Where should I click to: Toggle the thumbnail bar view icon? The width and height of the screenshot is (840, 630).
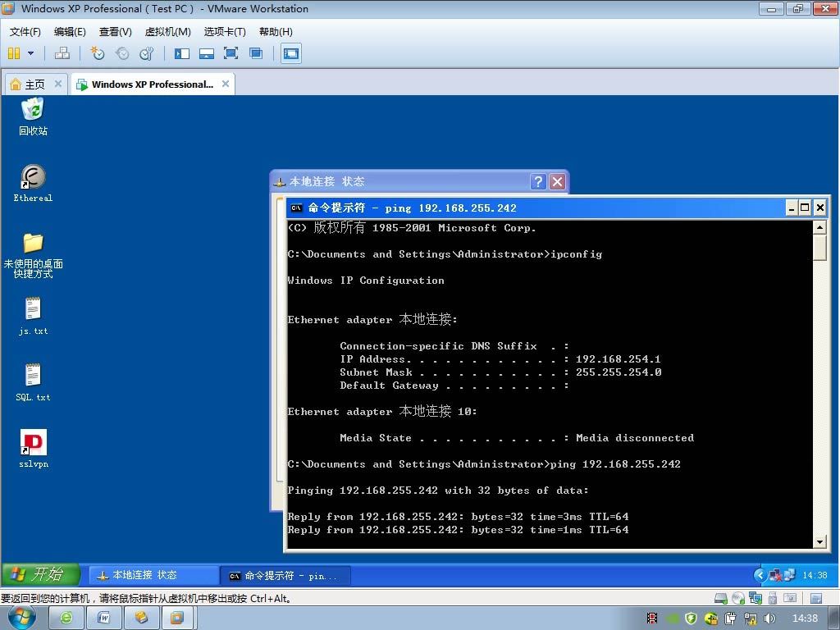click(x=206, y=53)
